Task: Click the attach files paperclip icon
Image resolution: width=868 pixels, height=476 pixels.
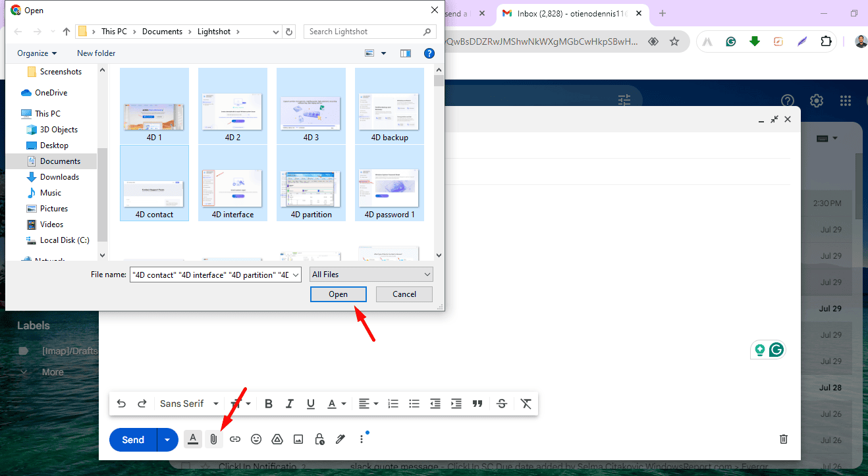Action: coord(213,439)
